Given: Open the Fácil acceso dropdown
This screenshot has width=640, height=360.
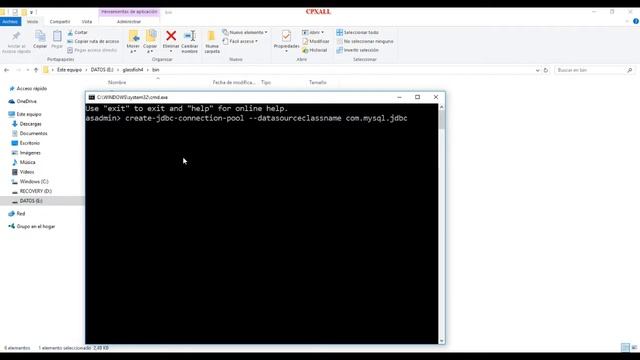Looking at the screenshot, I should (x=241, y=41).
